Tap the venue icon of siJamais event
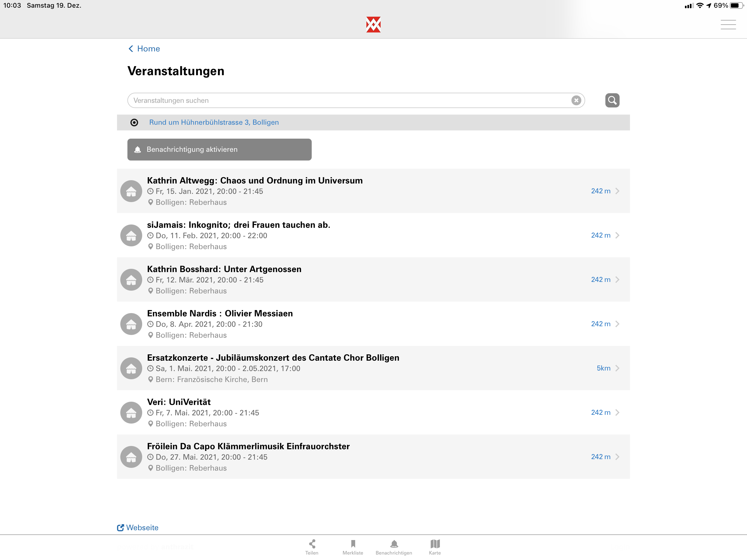Viewport: 747px width, 560px height. click(131, 235)
